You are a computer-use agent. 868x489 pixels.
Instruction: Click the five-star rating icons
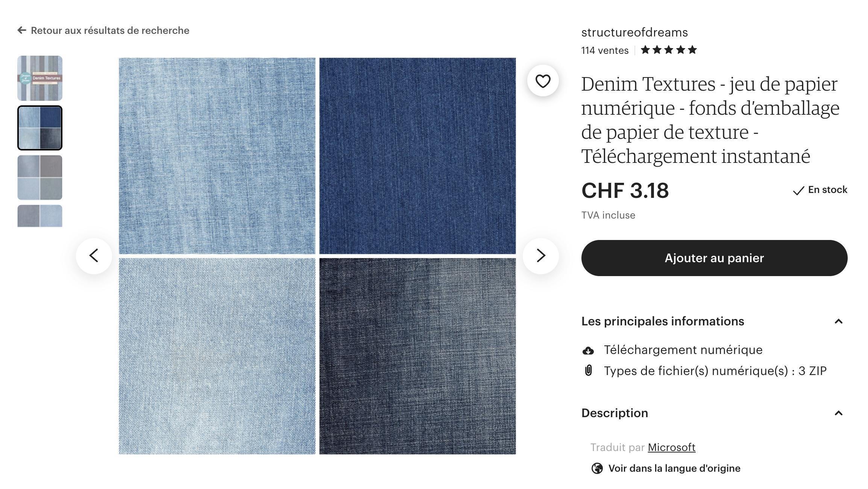[x=669, y=50]
